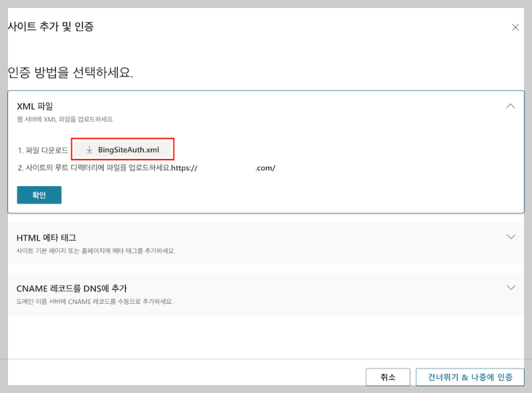Click the X to close the verification dialog

516,27
